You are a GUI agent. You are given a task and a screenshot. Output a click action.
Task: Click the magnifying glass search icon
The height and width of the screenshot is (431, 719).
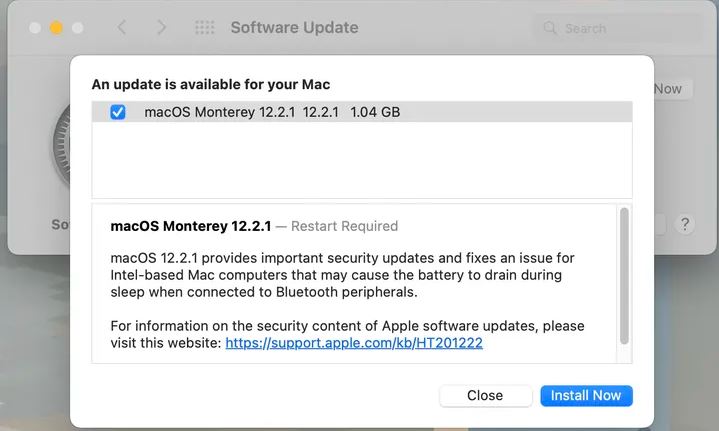(550, 28)
